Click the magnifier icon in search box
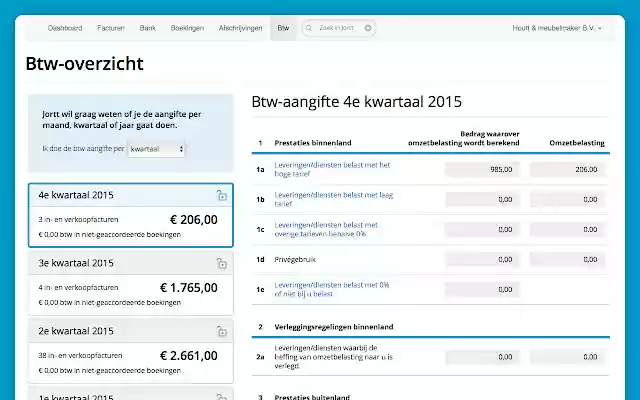The image size is (640, 400). pyautogui.click(x=309, y=28)
